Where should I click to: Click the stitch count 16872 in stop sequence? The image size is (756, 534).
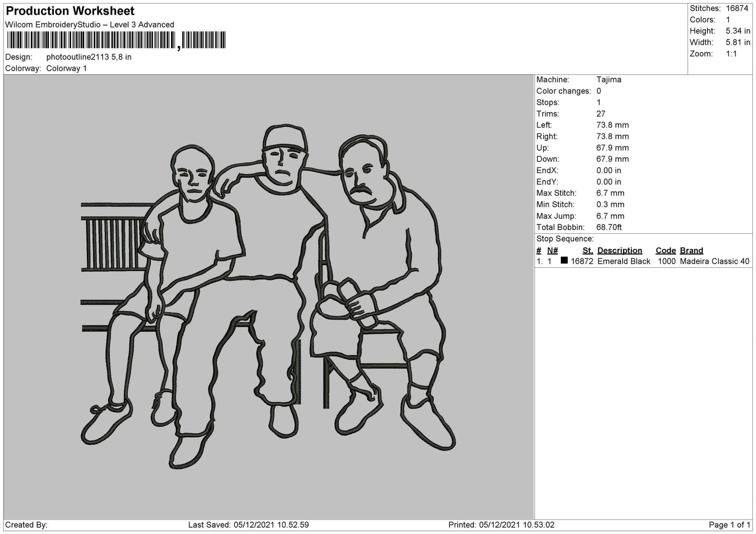pos(582,262)
